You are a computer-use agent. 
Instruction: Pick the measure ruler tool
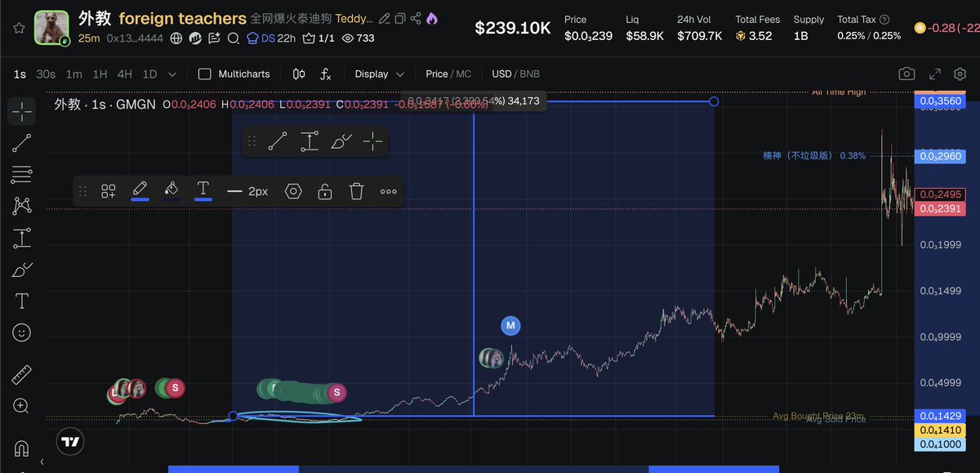(21, 373)
